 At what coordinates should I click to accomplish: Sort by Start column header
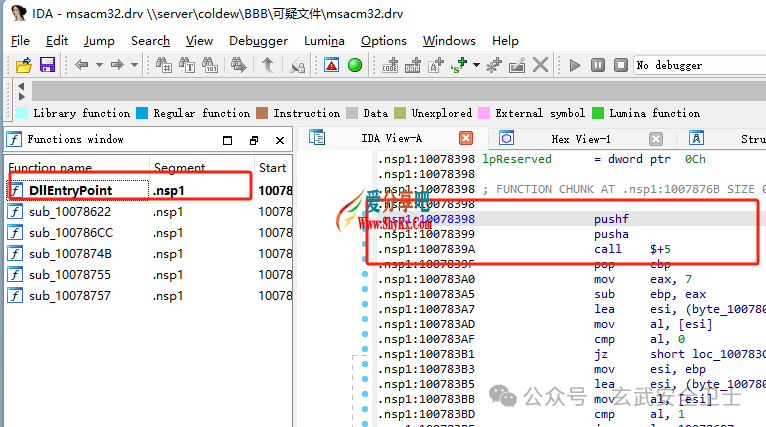(273, 168)
